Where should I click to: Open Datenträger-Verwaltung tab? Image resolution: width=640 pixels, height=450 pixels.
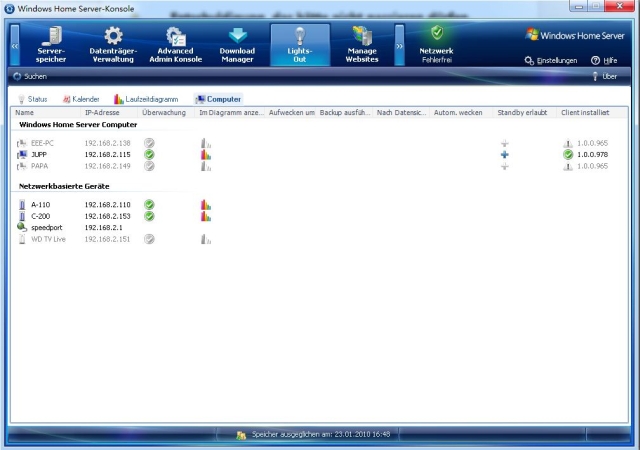point(113,45)
